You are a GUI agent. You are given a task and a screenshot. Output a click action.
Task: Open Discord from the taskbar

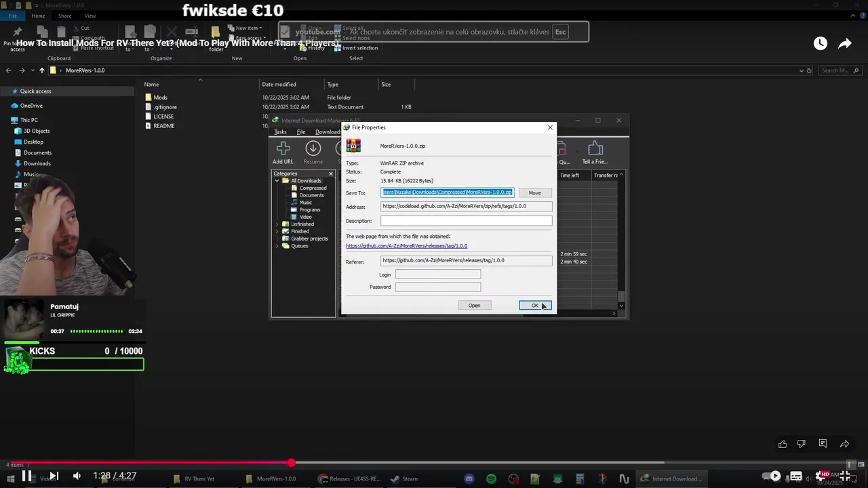(x=469, y=479)
